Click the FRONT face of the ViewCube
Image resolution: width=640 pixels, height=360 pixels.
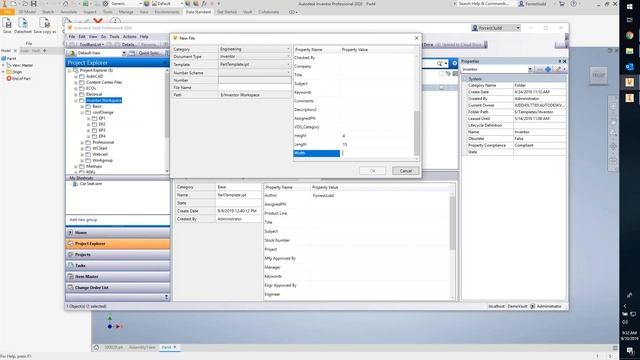pos(598,76)
